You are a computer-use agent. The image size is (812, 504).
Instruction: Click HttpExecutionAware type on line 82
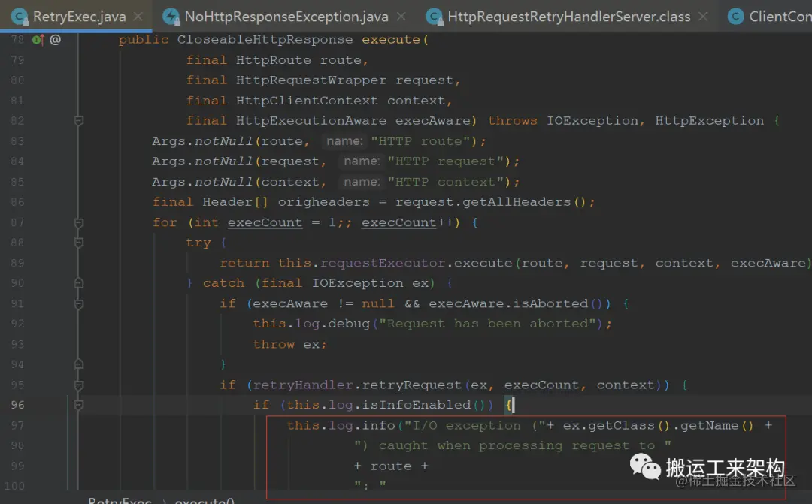point(311,121)
